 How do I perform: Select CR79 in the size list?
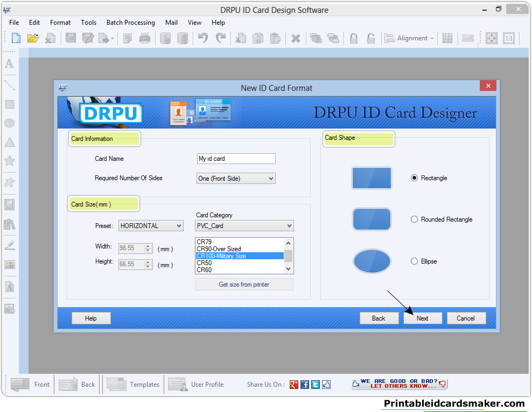[240, 242]
